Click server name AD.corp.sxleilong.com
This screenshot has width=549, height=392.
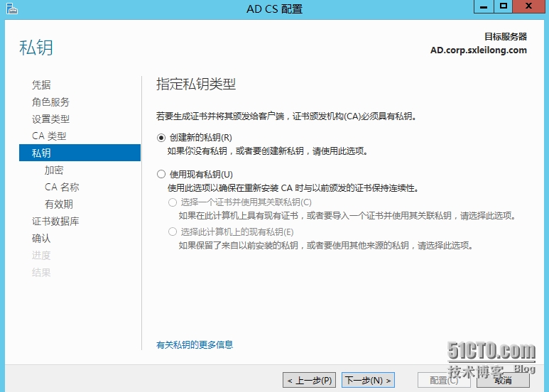(478, 50)
